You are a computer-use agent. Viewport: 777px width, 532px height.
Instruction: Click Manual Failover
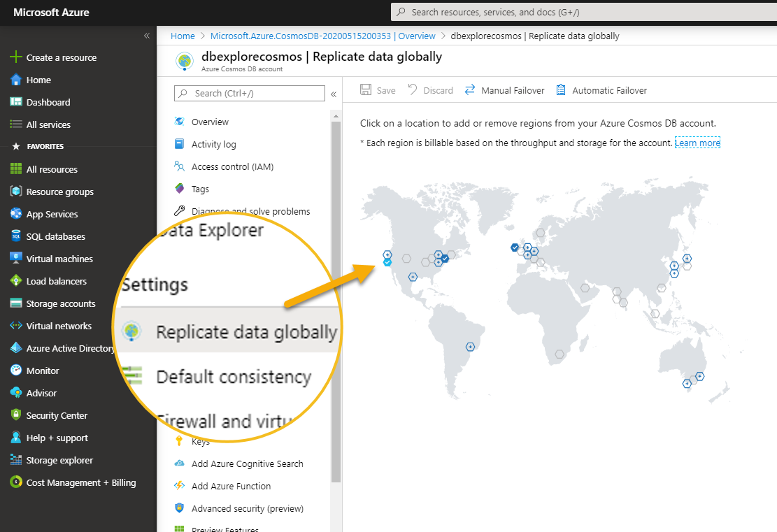coord(504,90)
